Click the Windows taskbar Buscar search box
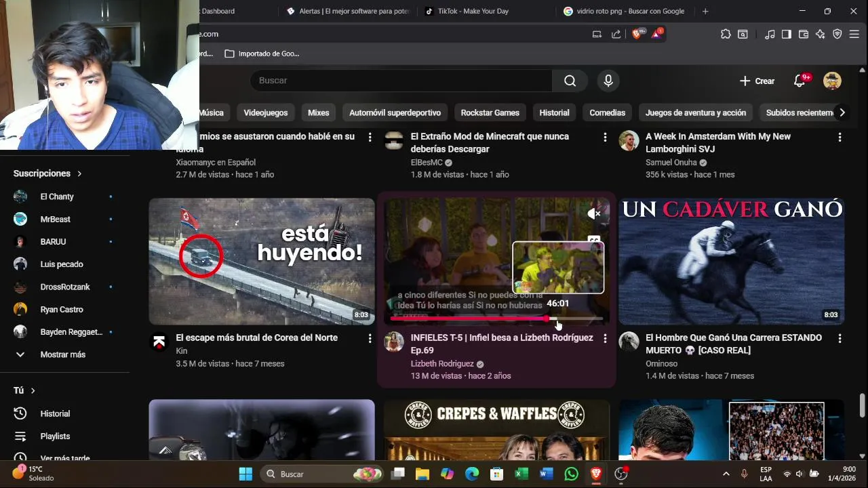The height and width of the screenshot is (488, 868). (321, 474)
